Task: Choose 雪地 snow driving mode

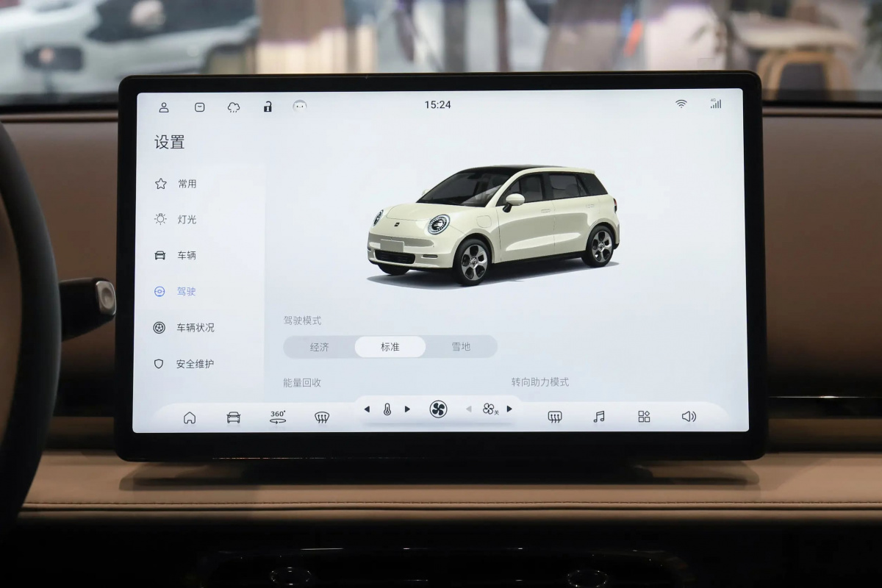Action: pyautogui.click(x=461, y=347)
